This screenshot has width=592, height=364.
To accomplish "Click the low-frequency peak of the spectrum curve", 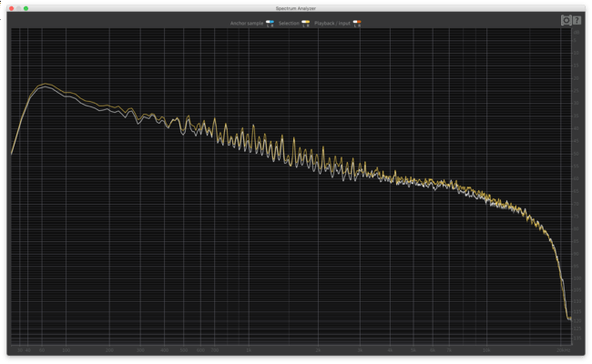I will [42, 86].
